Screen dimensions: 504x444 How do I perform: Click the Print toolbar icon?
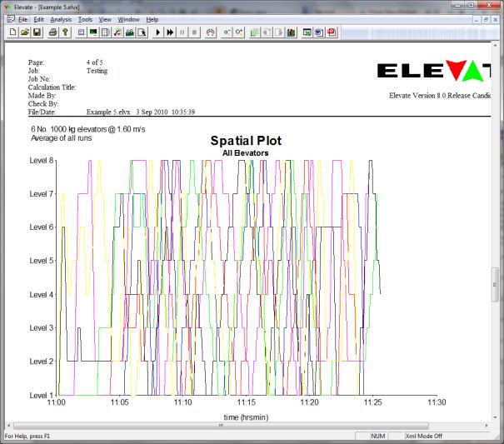(x=52, y=32)
